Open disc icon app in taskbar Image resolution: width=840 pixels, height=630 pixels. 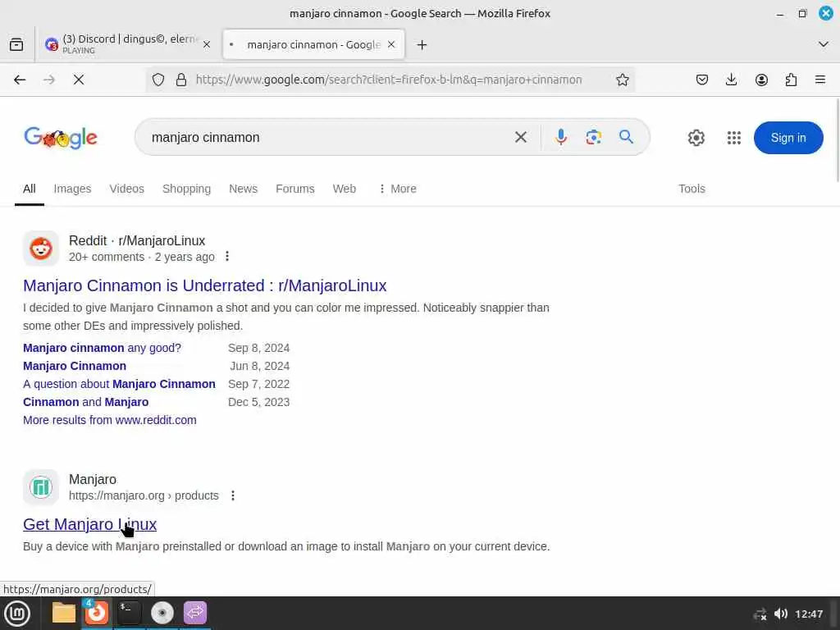162,613
